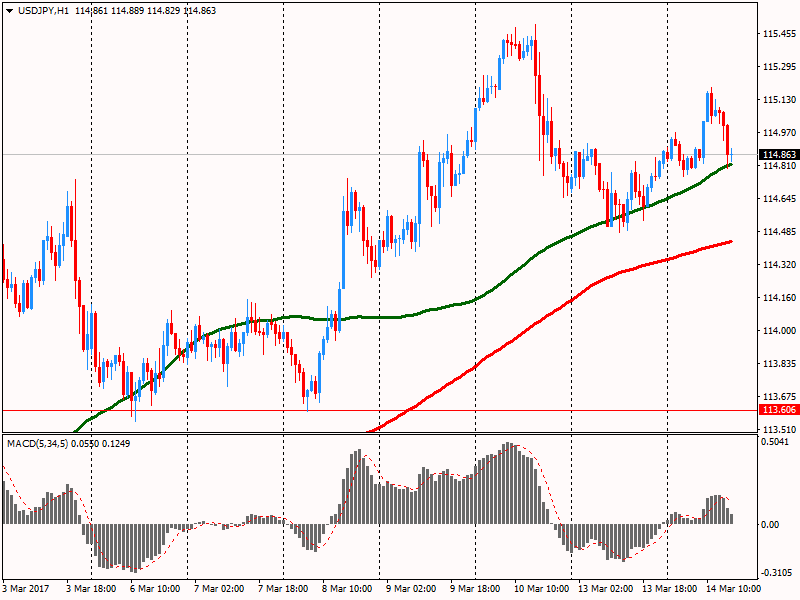Click the 115.455 price axis label
Image resolution: width=800 pixels, height=600 pixels.
(x=779, y=34)
